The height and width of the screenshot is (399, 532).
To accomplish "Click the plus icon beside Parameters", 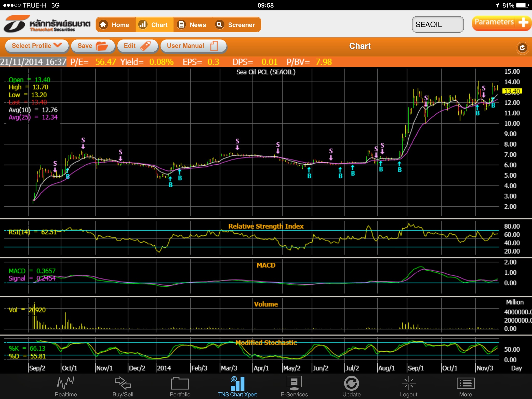I will pos(523,22).
